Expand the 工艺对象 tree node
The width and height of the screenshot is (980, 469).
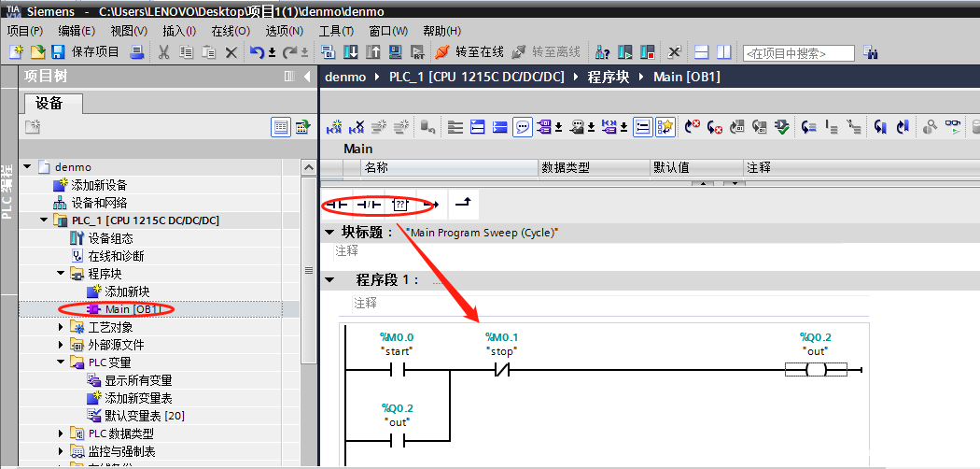(61, 327)
